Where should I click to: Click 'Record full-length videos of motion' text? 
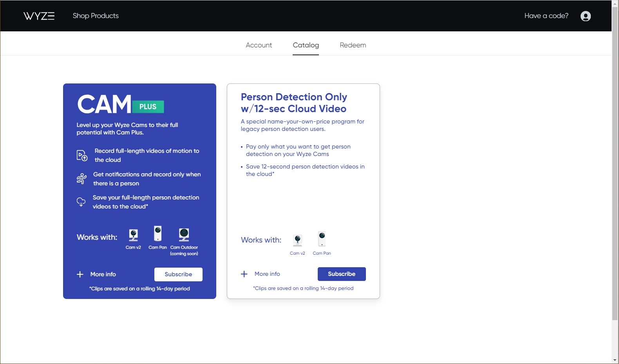coord(147,155)
